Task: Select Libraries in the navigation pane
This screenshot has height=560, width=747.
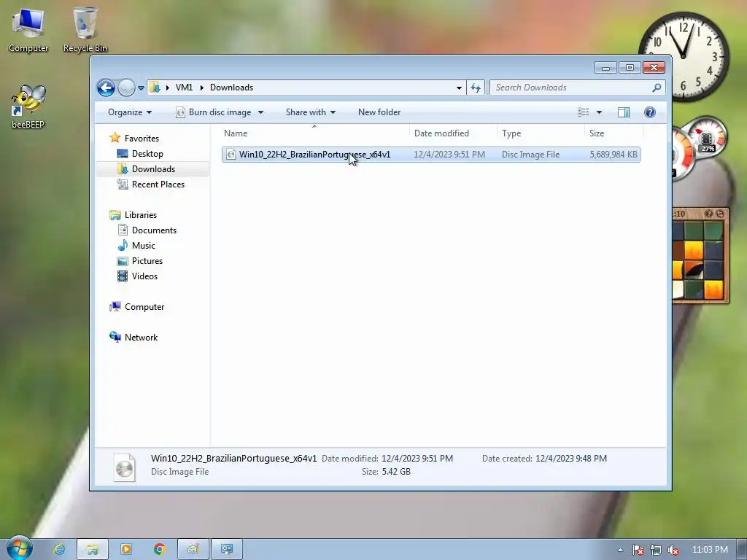Action: click(x=141, y=215)
